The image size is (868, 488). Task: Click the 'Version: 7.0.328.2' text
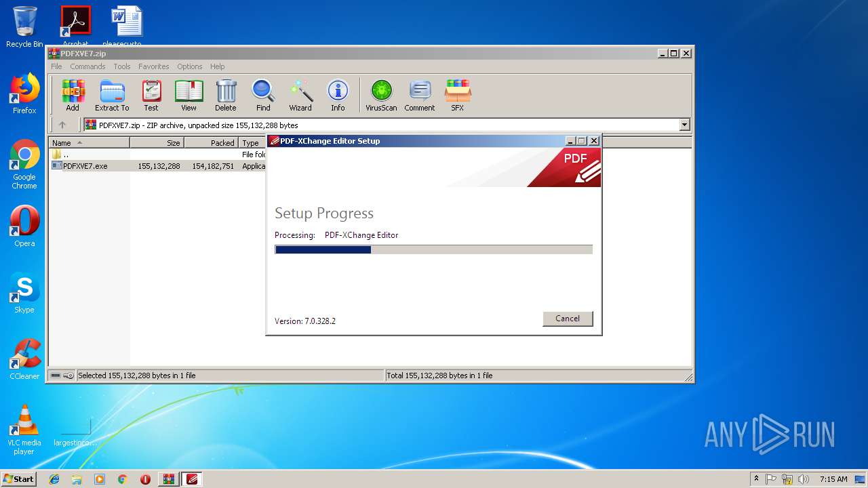point(305,321)
